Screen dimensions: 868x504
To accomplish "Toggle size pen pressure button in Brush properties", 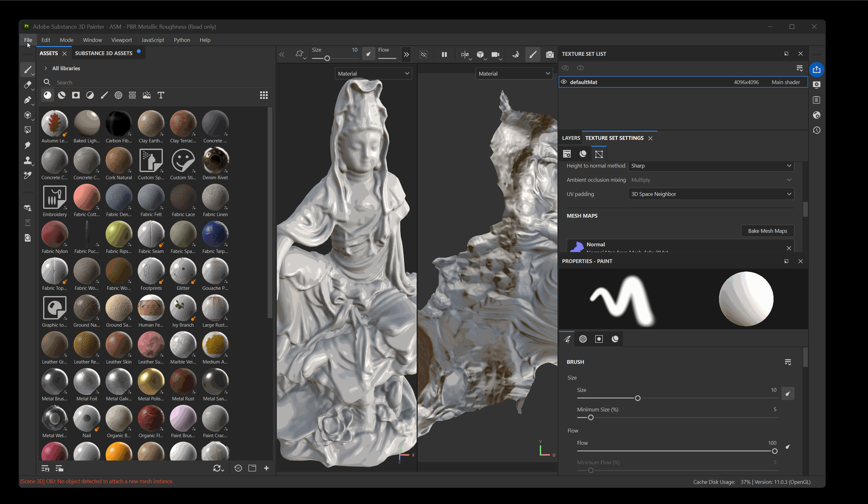I will pos(787,393).
